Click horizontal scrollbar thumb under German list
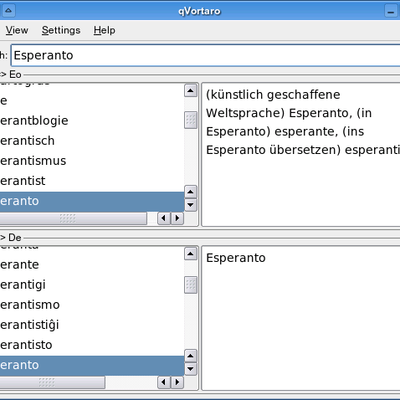Viewport: 400px width, 400px height. (73, 218)
